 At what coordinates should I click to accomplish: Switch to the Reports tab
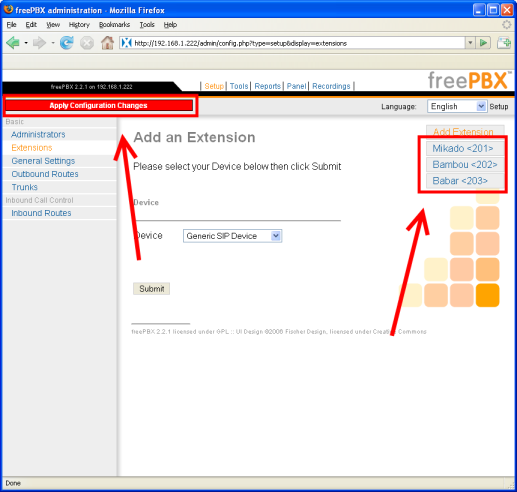tap(267, 86)
